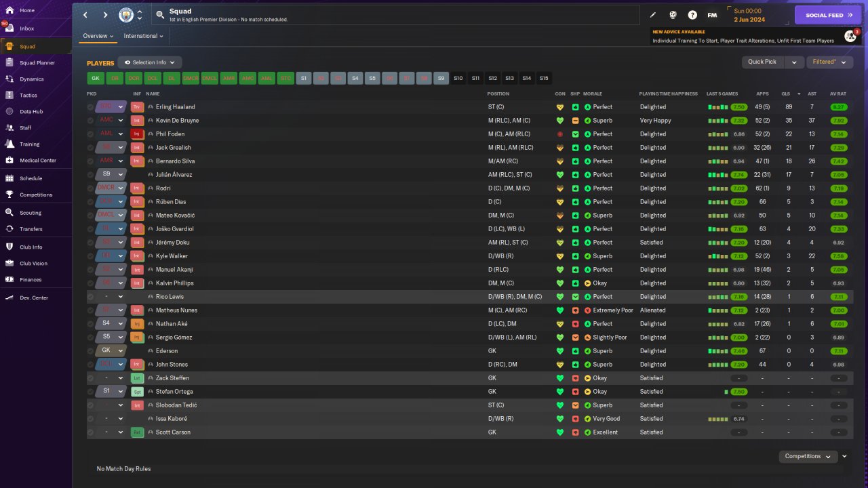The width and height of the screenshot is (868, 488).
Task: Go forward with the right arrow
Action: [x=105, y=15]
